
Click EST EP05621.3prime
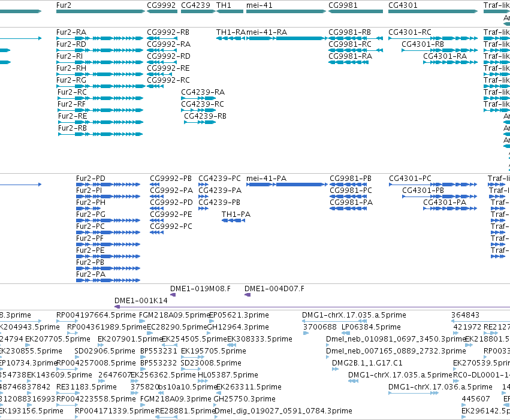tap(212, 321)
